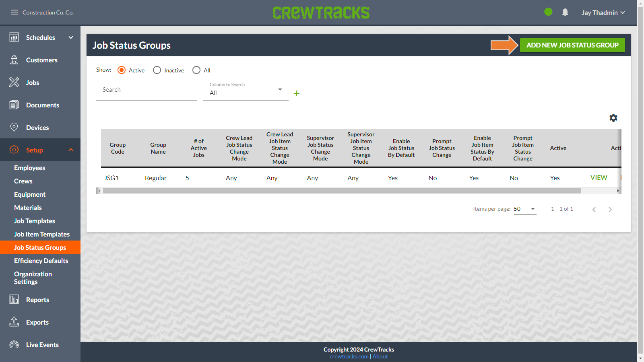The image size is (644, 362).
Task: Sort by Group Code column header
Action: (x=118, y=148)
